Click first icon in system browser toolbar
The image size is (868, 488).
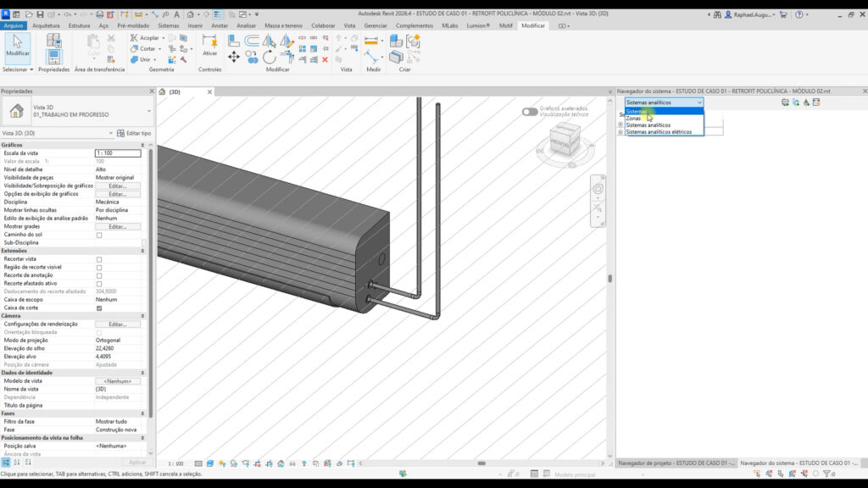click(x=785, y=103)
